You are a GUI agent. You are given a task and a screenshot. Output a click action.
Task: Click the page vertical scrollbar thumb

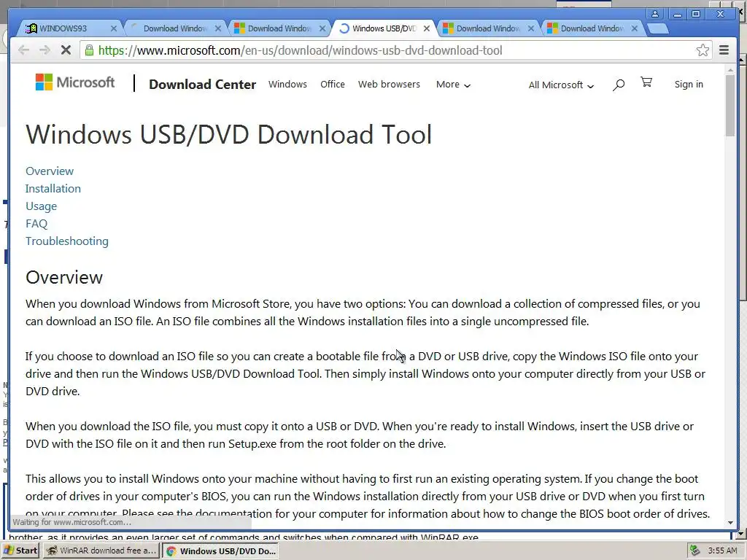pos(729,105)
